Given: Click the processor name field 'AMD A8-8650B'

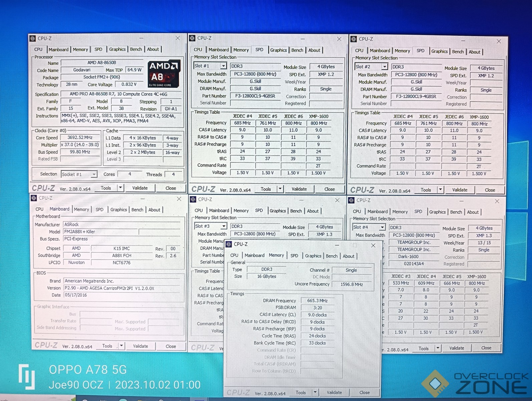Looking at the screenshot, I should coord(102,62).
